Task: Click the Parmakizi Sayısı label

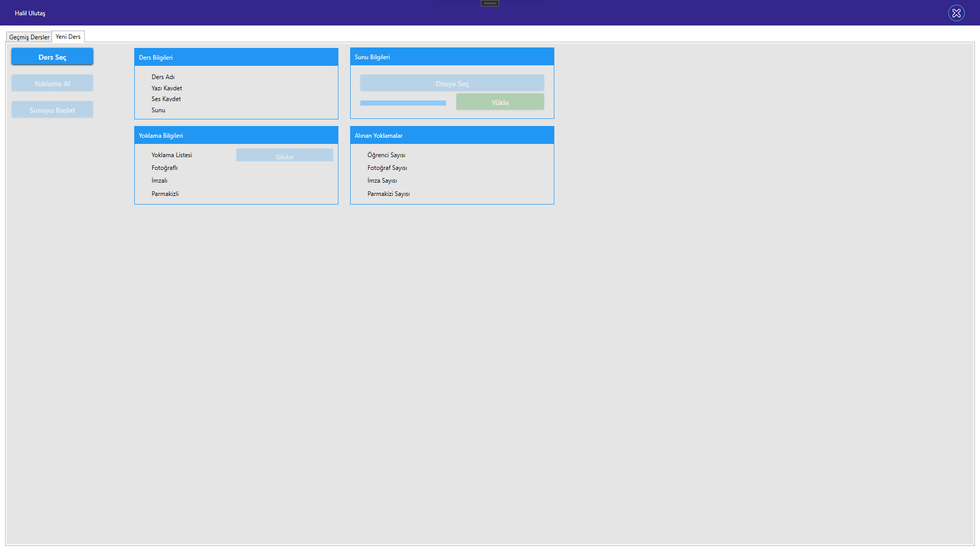Action: [x=388, y=194]
